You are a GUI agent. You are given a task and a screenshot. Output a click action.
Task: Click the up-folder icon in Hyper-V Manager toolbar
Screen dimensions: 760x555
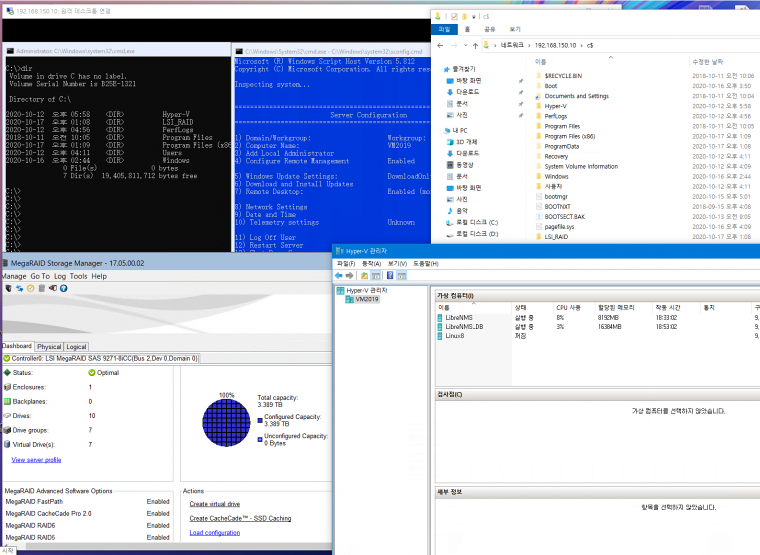(x=364, y=276)
